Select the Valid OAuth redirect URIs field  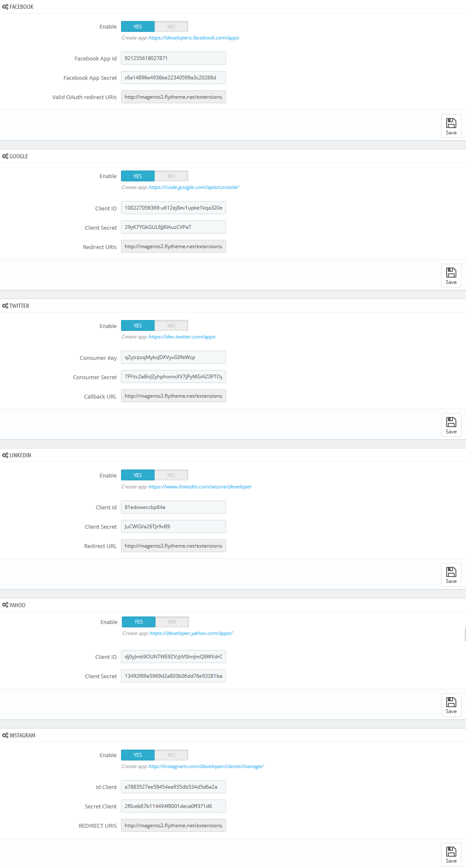coord(174,97)
